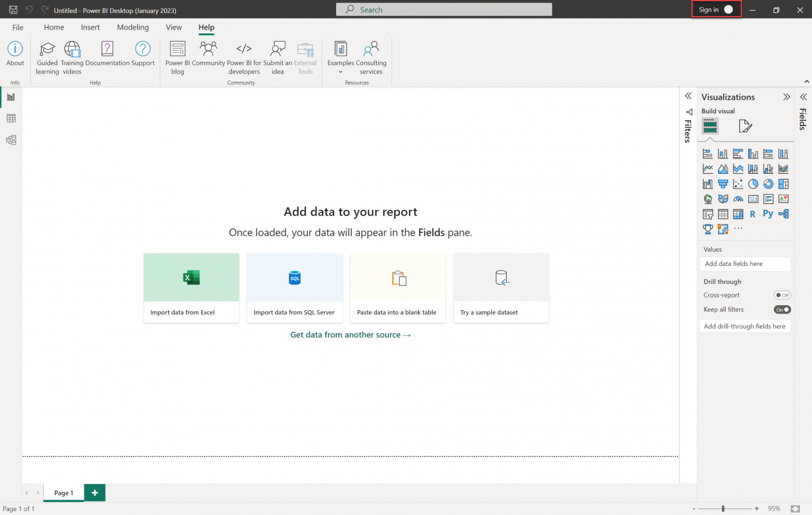Insert a decomposition tree visual
Screen dimensions: 812x515
point(784,214)
